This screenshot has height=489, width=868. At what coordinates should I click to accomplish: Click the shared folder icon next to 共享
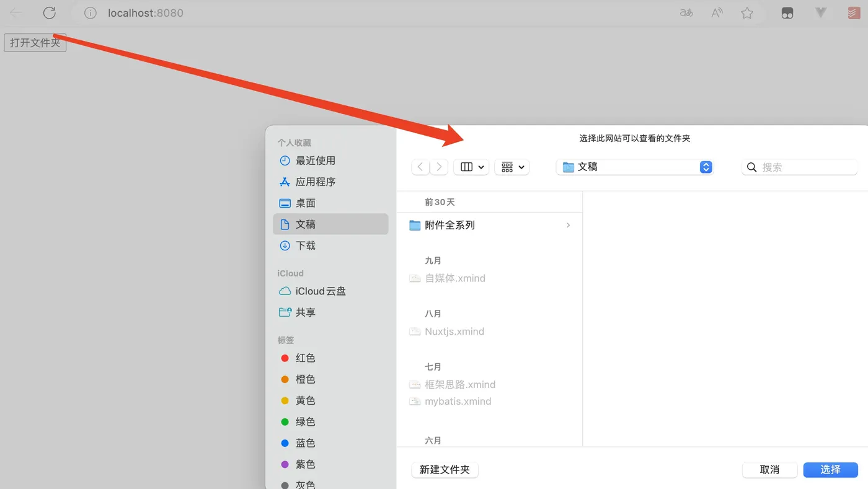tap(285, 312)
